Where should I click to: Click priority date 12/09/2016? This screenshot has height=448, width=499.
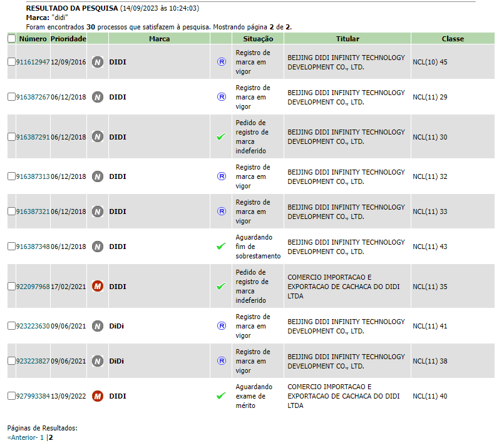68,62
